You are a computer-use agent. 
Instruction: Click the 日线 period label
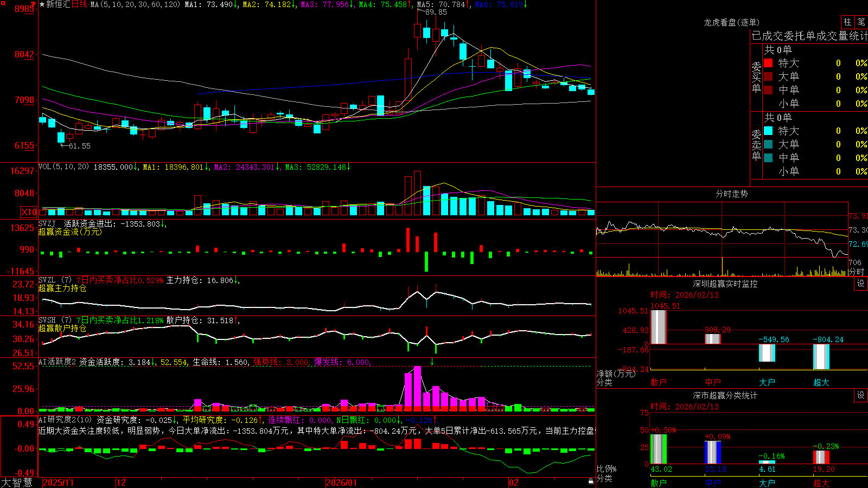pyautogui.click(x=80, y=4)
